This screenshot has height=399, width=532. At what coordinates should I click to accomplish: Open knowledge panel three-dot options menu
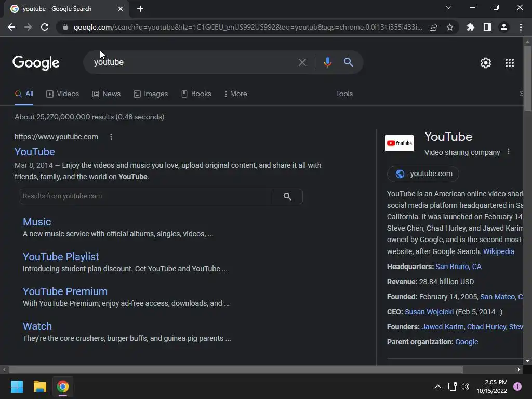(508, 152)
